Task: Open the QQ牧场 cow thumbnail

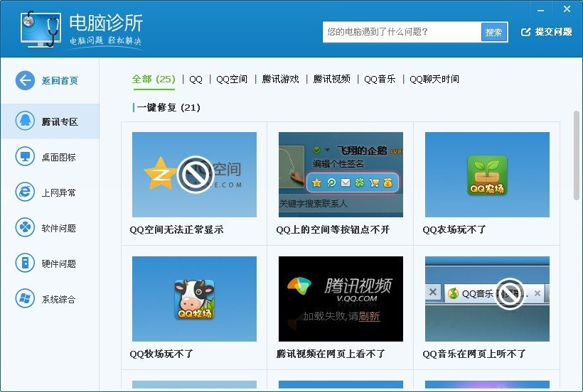Action: pyautogui.click(x=194, y=299)
